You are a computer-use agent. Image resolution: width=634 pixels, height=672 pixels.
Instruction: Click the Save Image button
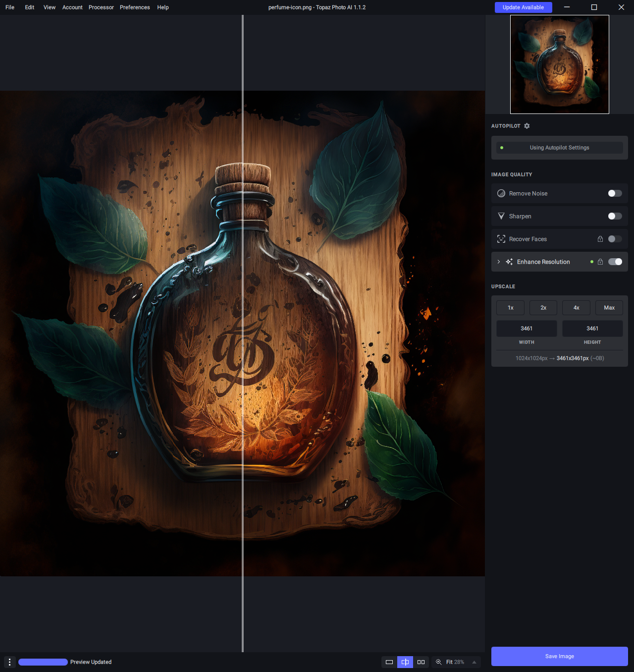coord(559,656)
